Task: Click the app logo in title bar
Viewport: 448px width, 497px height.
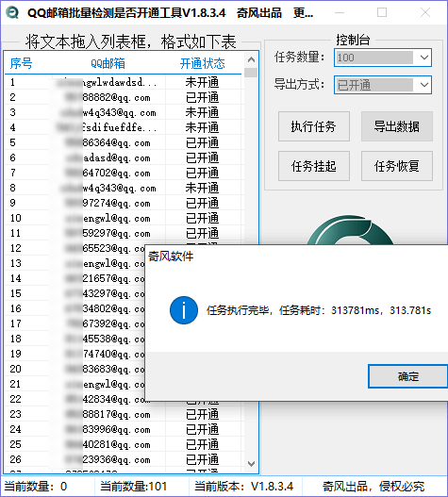Action: (x=12, y=12)
